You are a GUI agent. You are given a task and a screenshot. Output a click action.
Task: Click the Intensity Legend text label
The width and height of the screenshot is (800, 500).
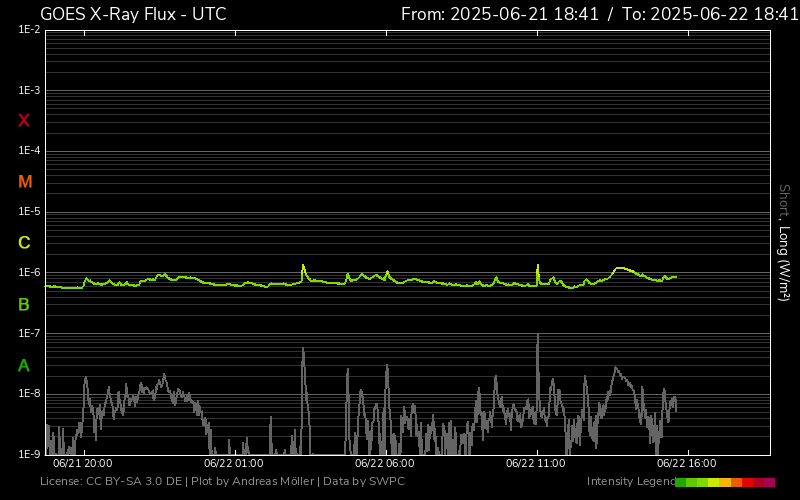coord(630,482)
